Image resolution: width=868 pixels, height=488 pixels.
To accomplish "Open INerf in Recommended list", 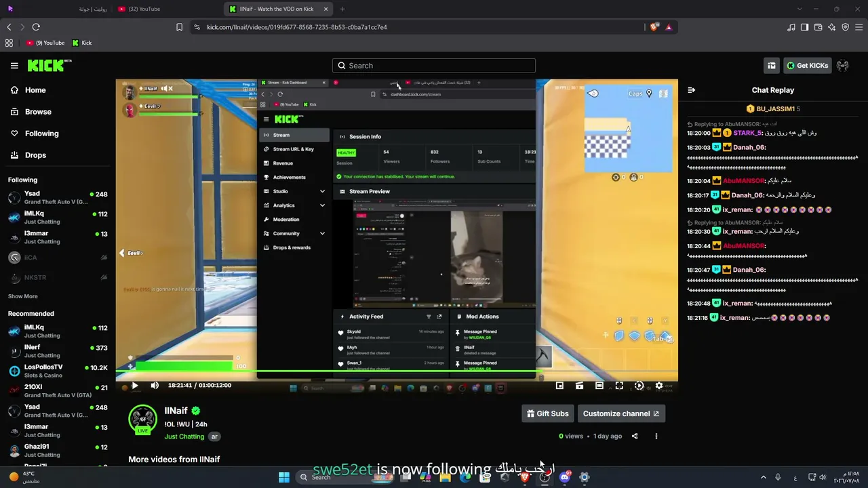I will pos(58,351).
